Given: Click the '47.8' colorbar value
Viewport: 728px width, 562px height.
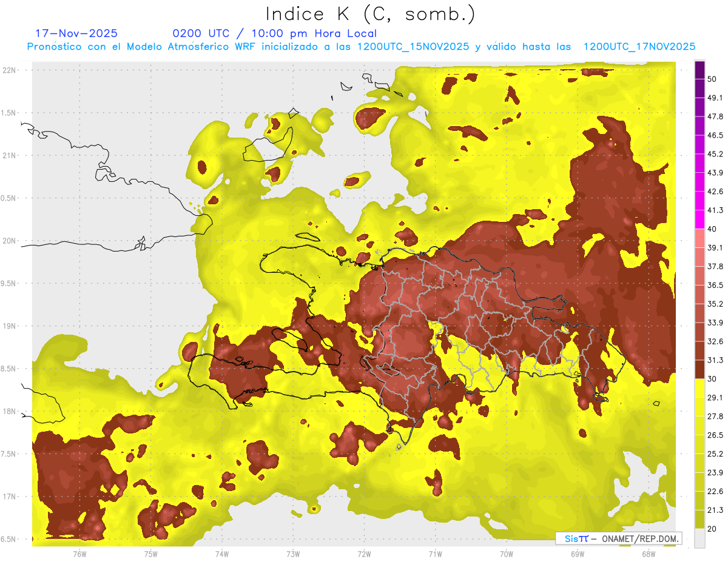Looking at the screenshot, I should tap(715, 116).
